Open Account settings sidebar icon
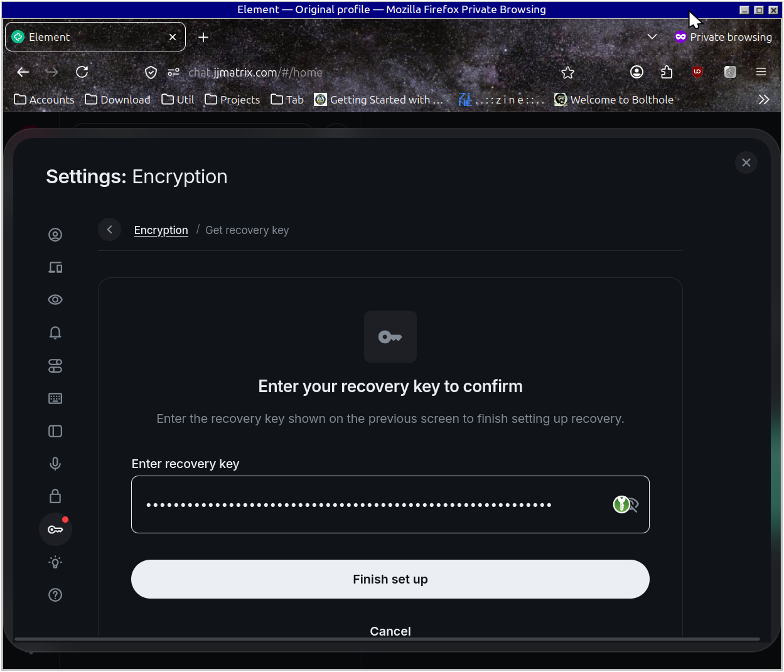The image size is (784, 672). click(x=55, y=235)
